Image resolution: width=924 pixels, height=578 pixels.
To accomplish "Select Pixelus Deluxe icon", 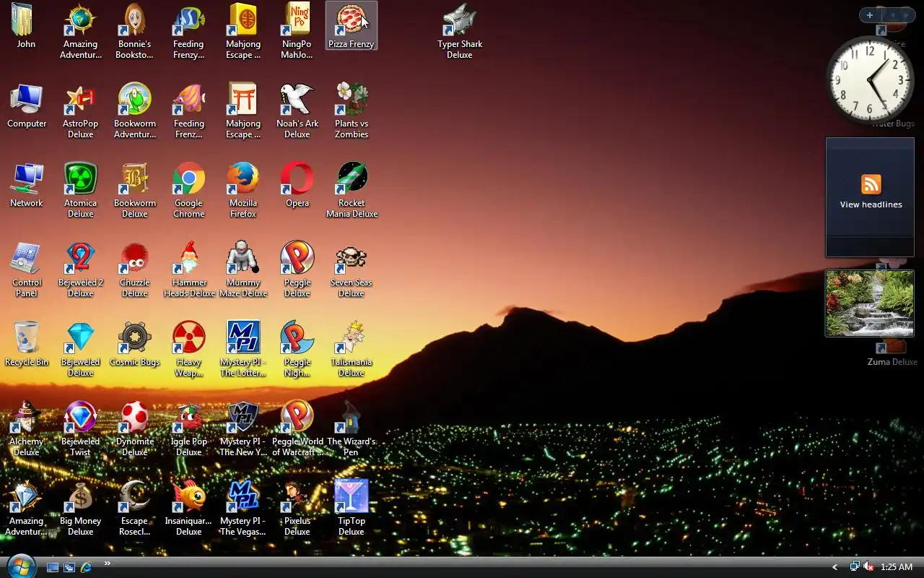I will pos(297,508).
